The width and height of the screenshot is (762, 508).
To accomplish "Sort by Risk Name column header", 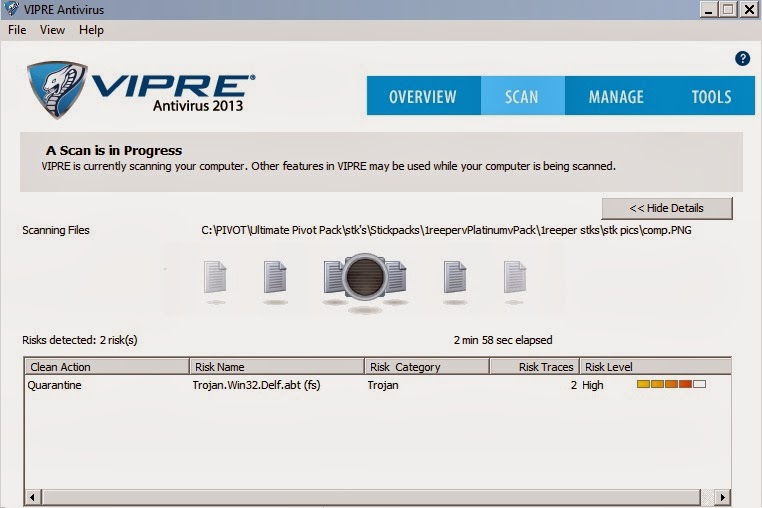I will pos(277,367).
